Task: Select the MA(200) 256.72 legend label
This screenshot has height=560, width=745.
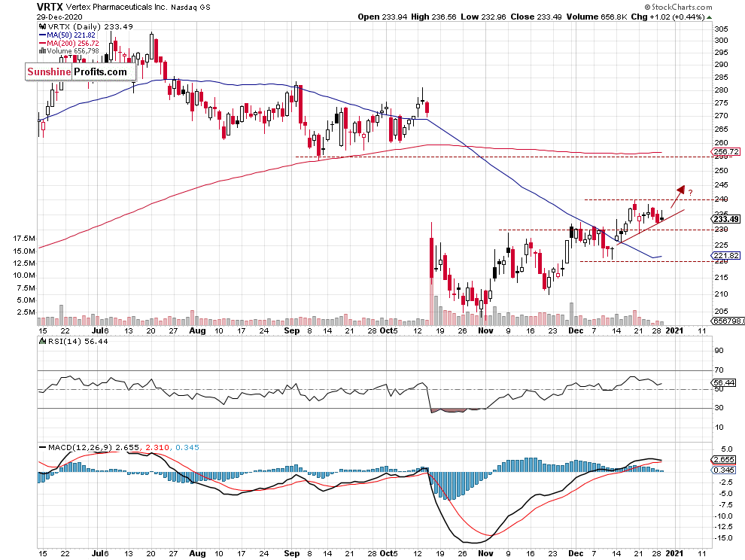Action: click(x=73, y=43)
